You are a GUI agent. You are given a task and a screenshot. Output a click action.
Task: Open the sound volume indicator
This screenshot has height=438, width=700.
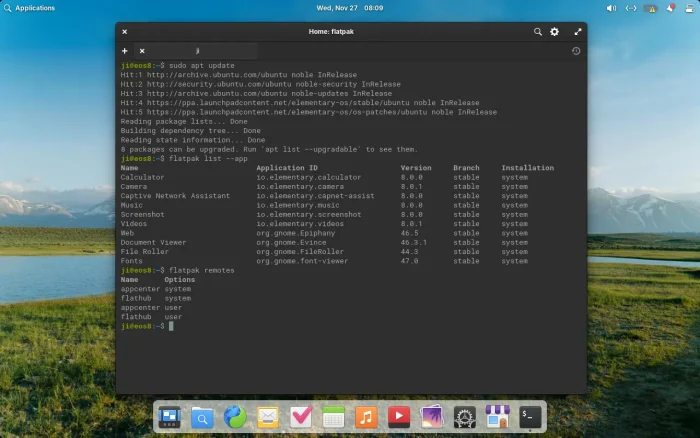click(611, 8)
